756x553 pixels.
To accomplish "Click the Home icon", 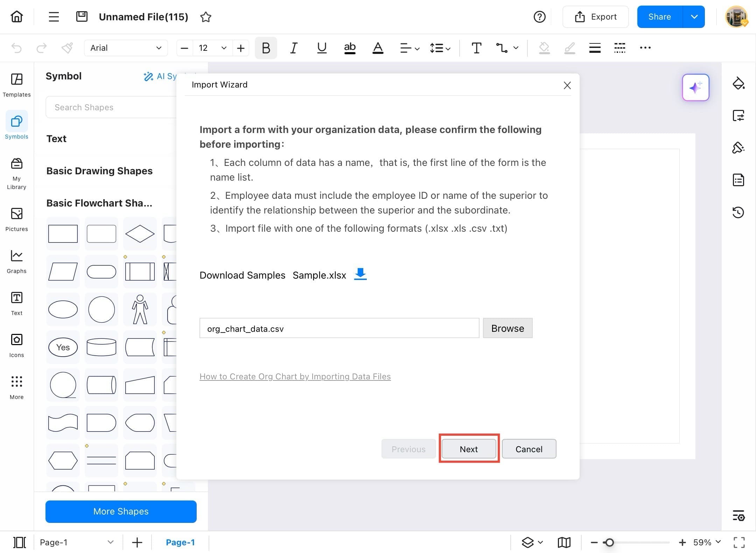I will [17, 17].
